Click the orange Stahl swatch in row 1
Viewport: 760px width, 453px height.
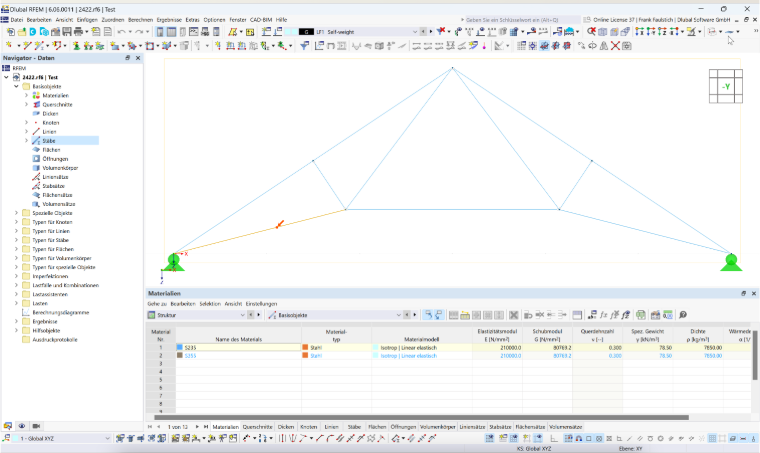point(305,347)
